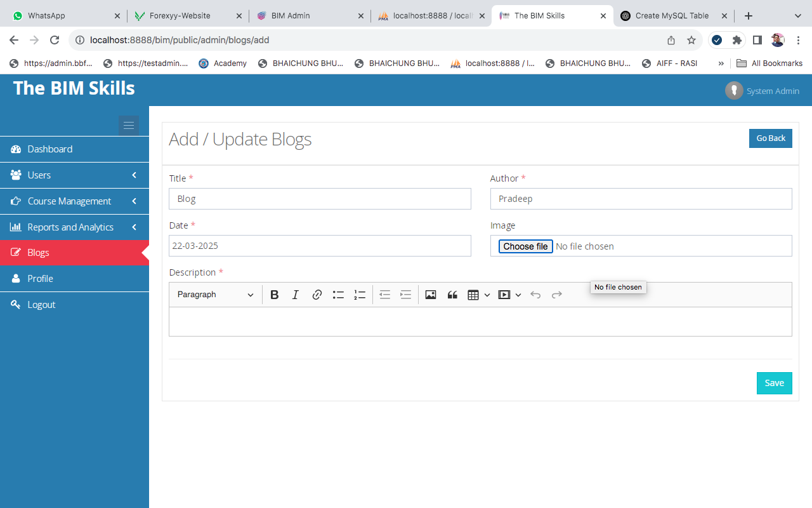
Task: Create a numbered list
Action: click(360, 295)
